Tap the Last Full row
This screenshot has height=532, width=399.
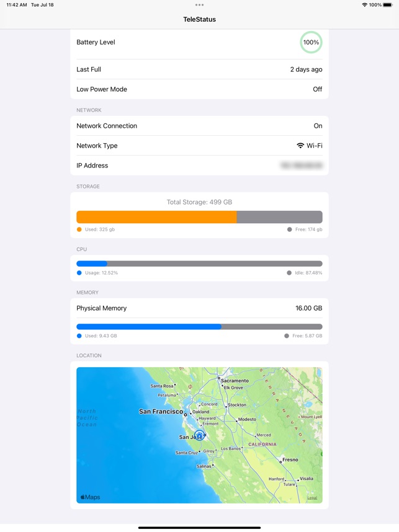click(199, 69)
